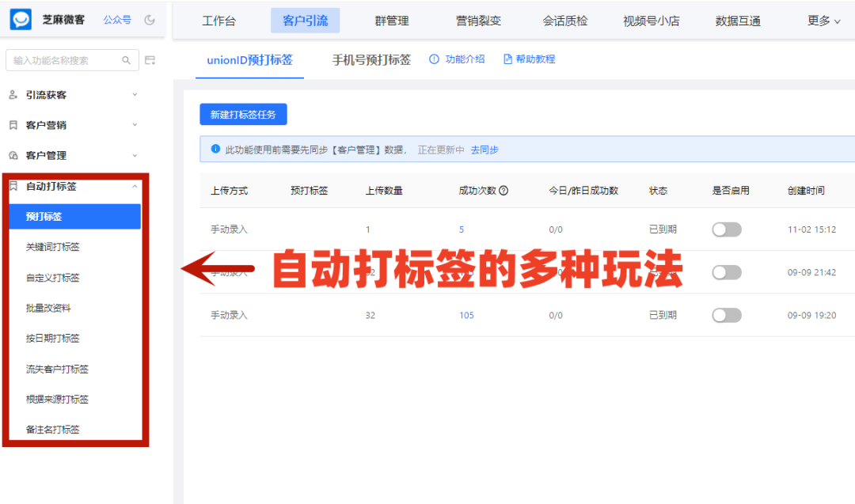Image resolution: width=855 pixels, height=504 pixels.
Task: Open the feedback card icon beside search box
Action: tap(150, 60)
